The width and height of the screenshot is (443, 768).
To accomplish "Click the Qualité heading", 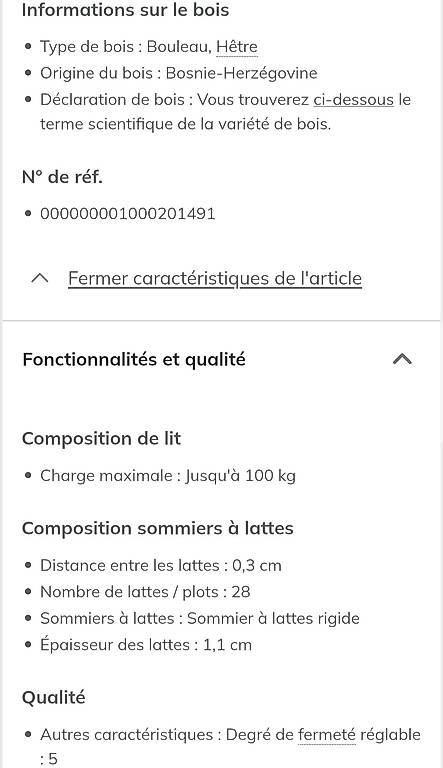I will 53,697.
